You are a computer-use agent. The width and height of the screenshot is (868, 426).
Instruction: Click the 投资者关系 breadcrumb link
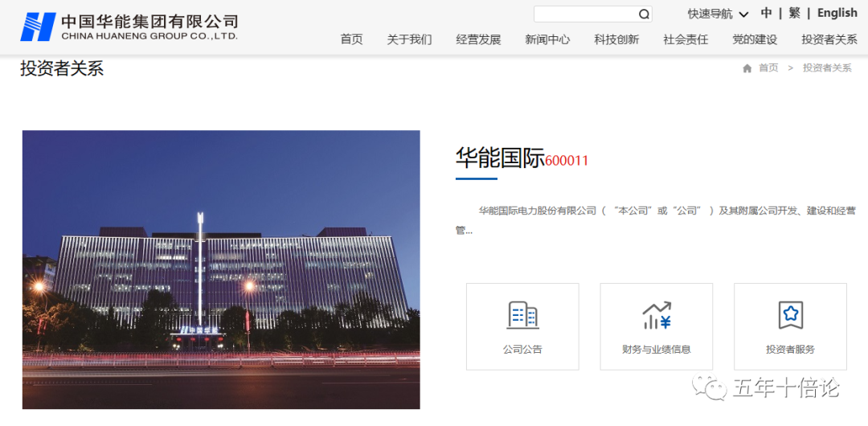point(827,68)
